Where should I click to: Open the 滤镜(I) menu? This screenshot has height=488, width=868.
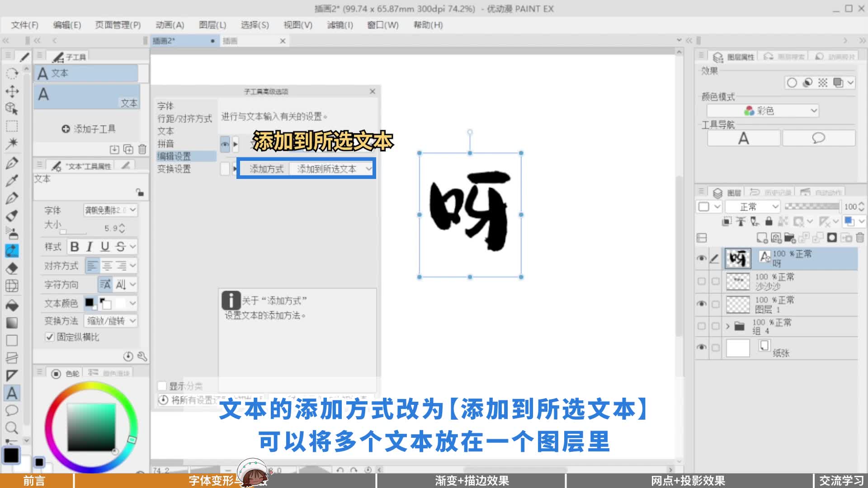(340, 25)
